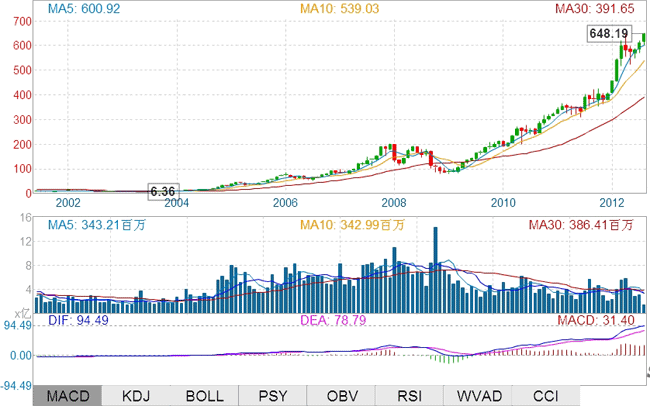
Task: Show the OBV indicator tab
Action: pos(341,396)
